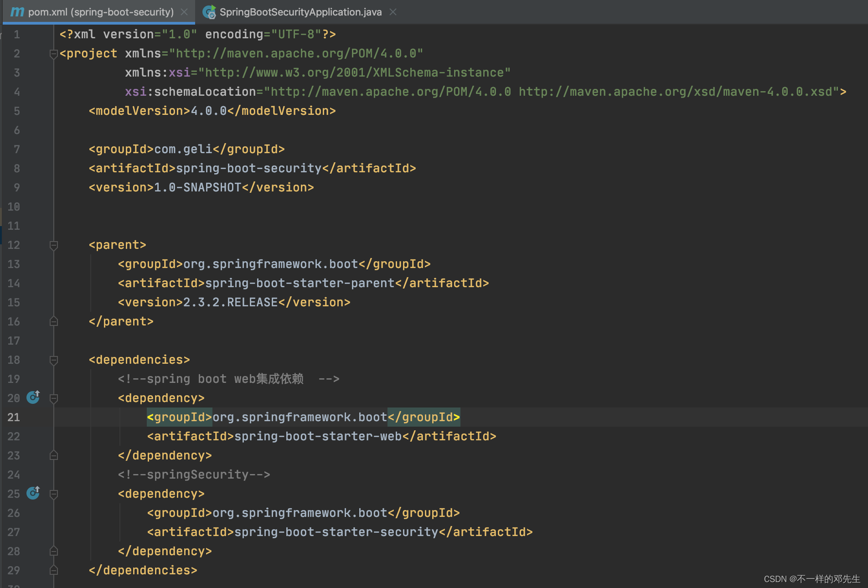The height and width of the screenshot is (588, 868).
Task: Click closing dependencies tag on line 29
Action: pyautogui.click(x=143, y=570)
